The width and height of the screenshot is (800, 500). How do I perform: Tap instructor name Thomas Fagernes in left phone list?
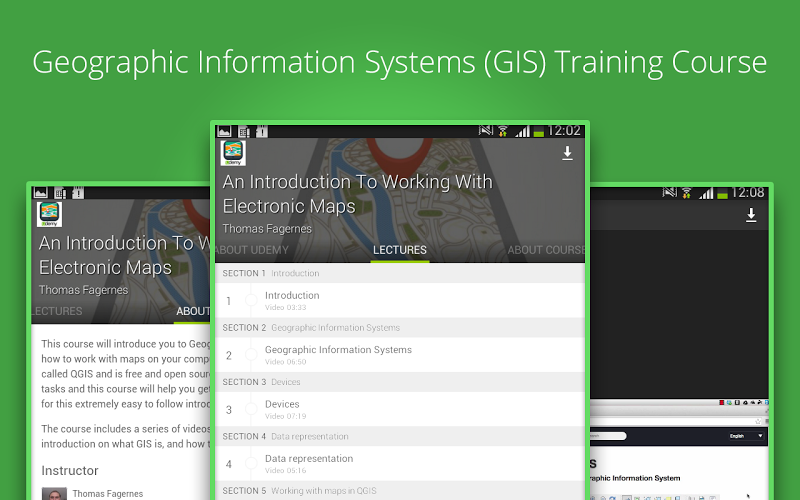click(108, 493)
